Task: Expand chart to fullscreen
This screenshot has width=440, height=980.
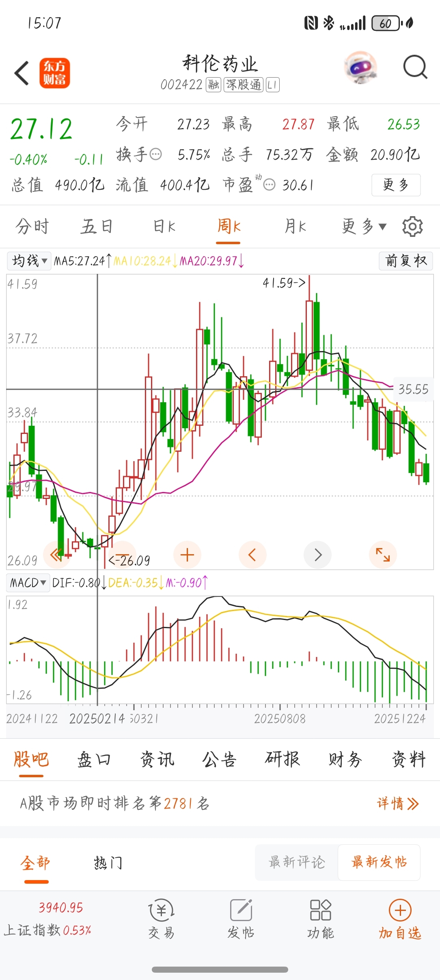Action: click(x=383, y=555)
